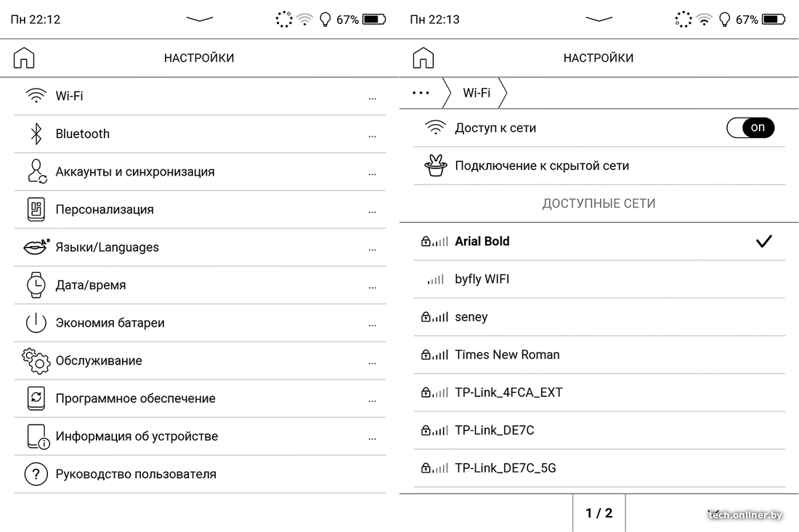799x532 pixels.
Task: Expand the breadcrumb three-dots button
Action: 421,93
